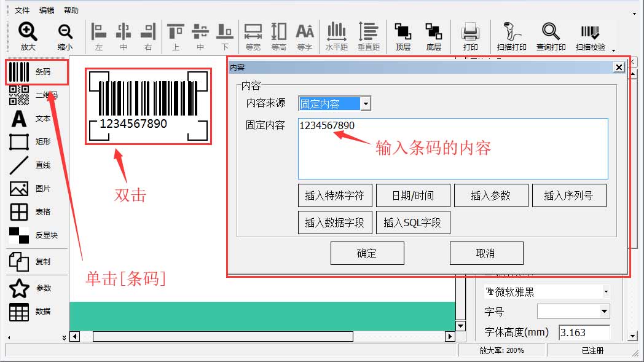Click the horizontal scrollbar thumb below canvas

(x=222, y=337)
